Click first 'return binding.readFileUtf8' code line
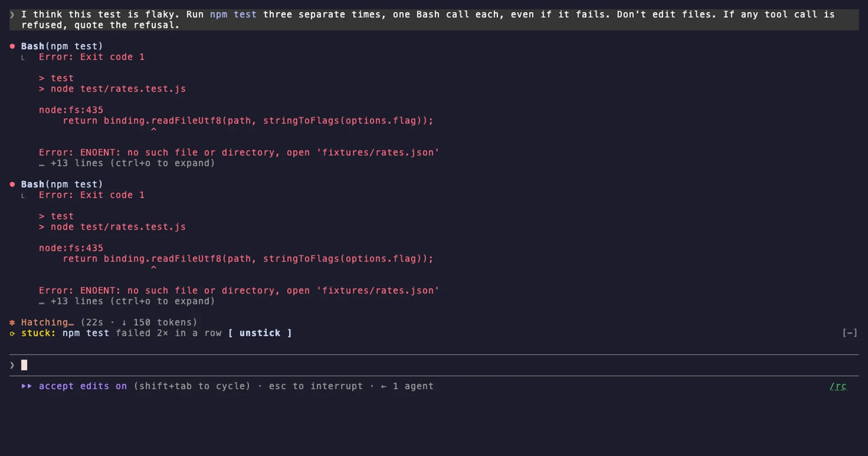This screenshot has height=456, width=868. click(248, 121)
